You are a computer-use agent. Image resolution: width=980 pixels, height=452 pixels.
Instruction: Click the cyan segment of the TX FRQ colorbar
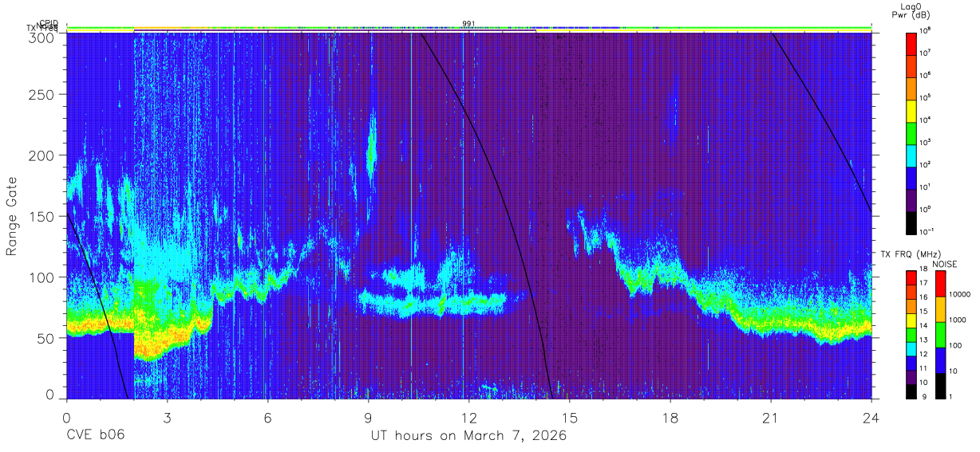(x=911, y=348)
